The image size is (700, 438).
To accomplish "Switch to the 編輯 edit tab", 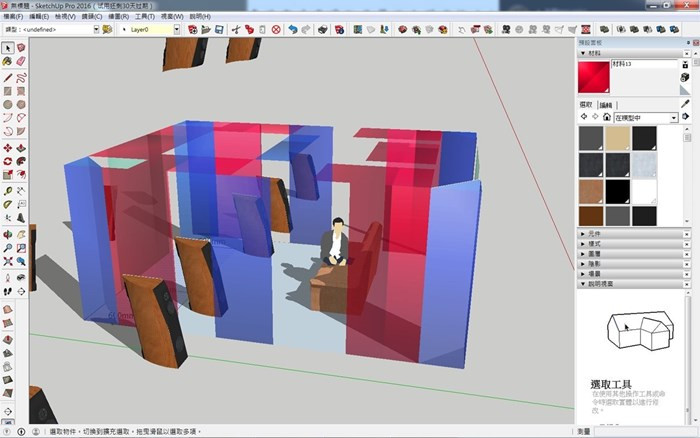I will pos(607,104).
